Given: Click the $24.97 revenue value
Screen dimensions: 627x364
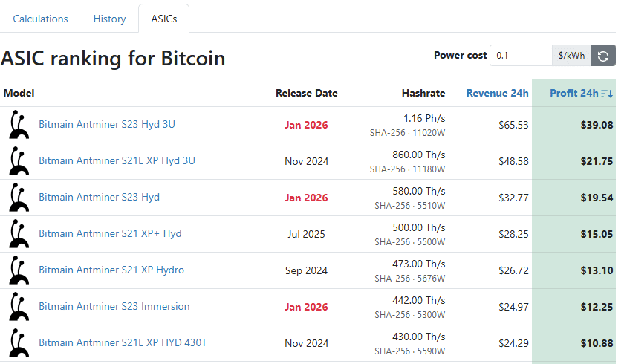Looking at the screenshot, I should pyautogui.click(x=513, y=308).
